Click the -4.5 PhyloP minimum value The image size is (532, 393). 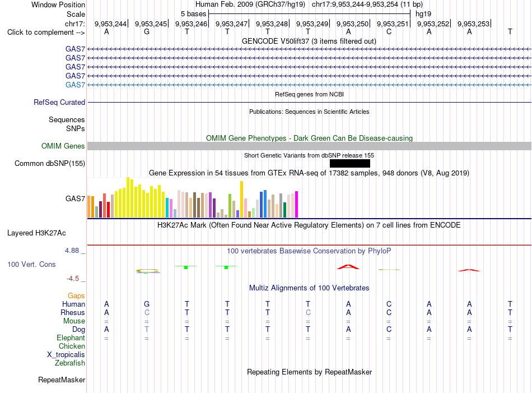[x=73, y=279]
